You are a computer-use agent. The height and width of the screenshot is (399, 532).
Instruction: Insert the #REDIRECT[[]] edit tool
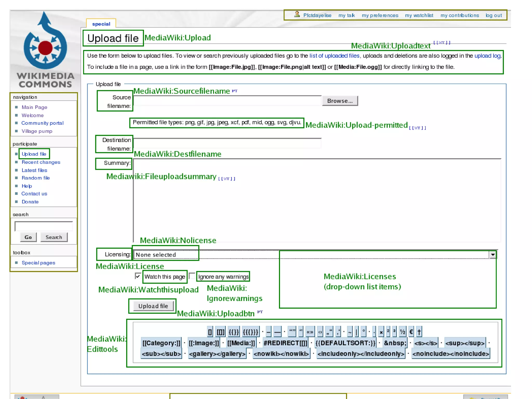(x=285, y=343)
